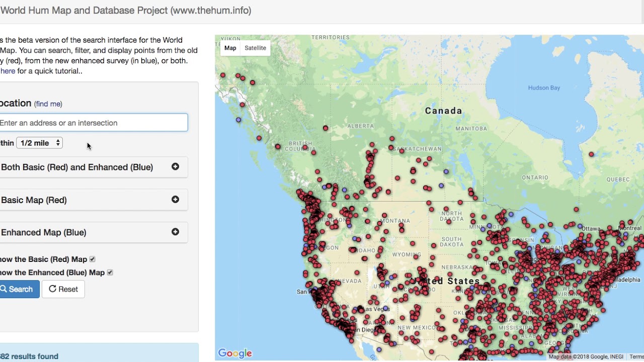Click the WYOMING state label

[x=407, y=255]
